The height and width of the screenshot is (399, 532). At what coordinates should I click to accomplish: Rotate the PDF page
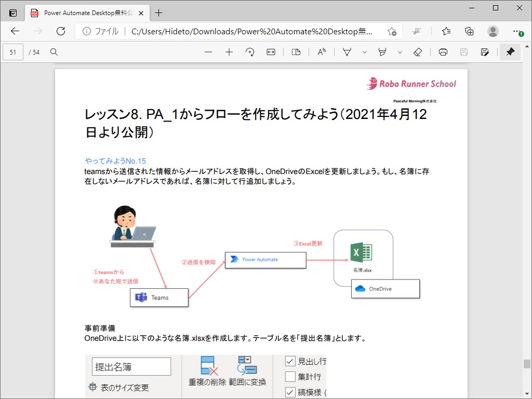250,52
